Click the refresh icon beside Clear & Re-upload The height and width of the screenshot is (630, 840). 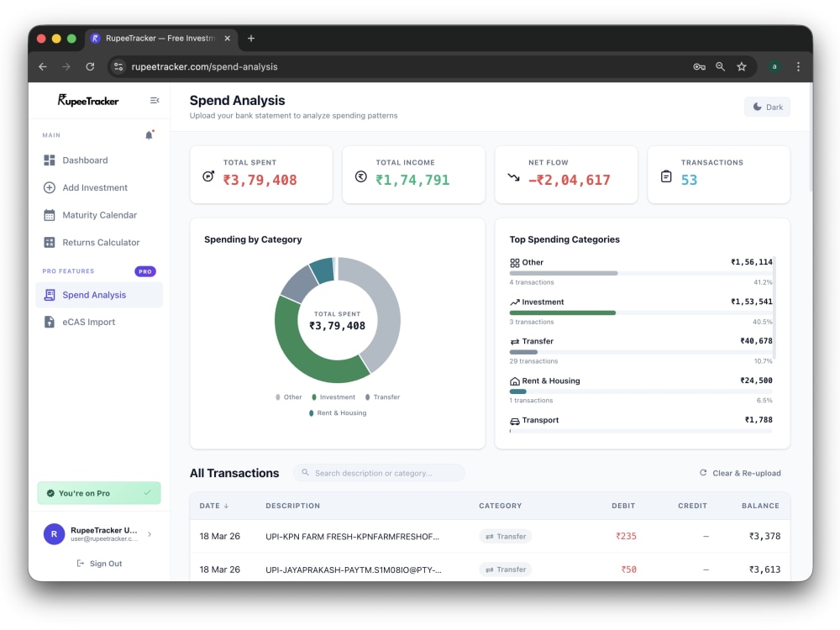703,472
